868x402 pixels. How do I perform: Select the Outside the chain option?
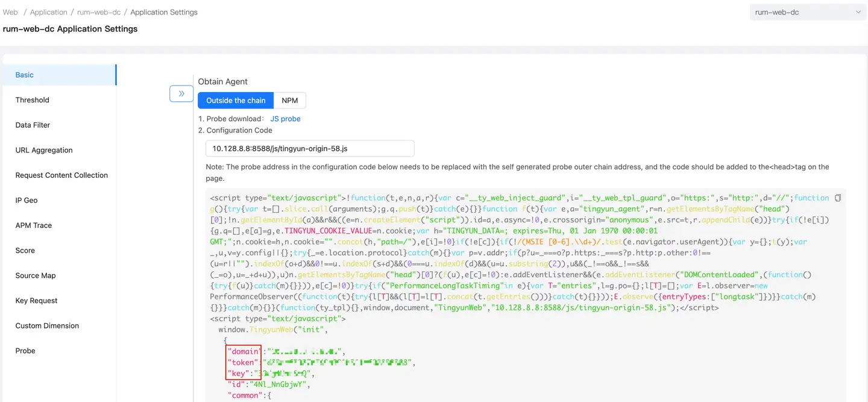(236, 101)
